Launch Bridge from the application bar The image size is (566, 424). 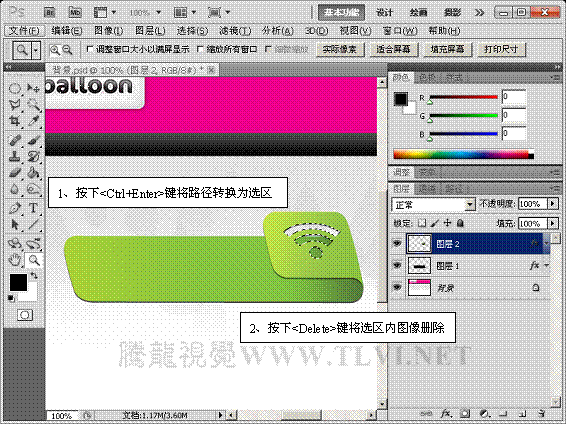tap(49, 13)
